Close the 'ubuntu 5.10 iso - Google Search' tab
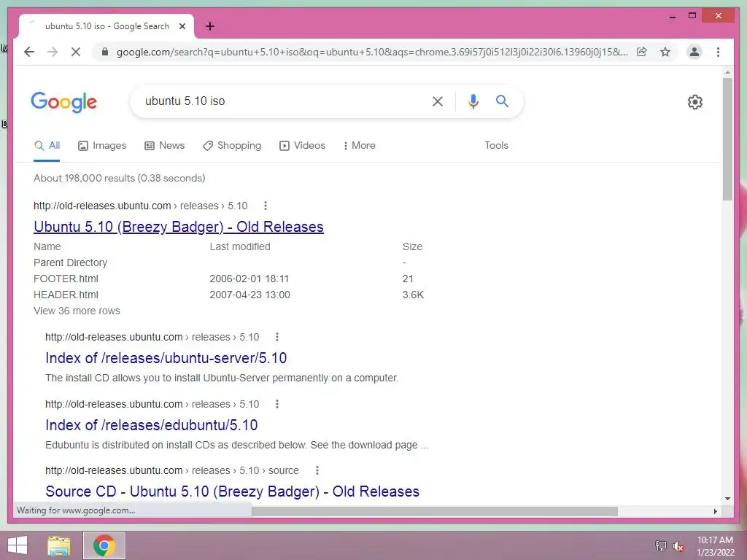 (182, 26)
